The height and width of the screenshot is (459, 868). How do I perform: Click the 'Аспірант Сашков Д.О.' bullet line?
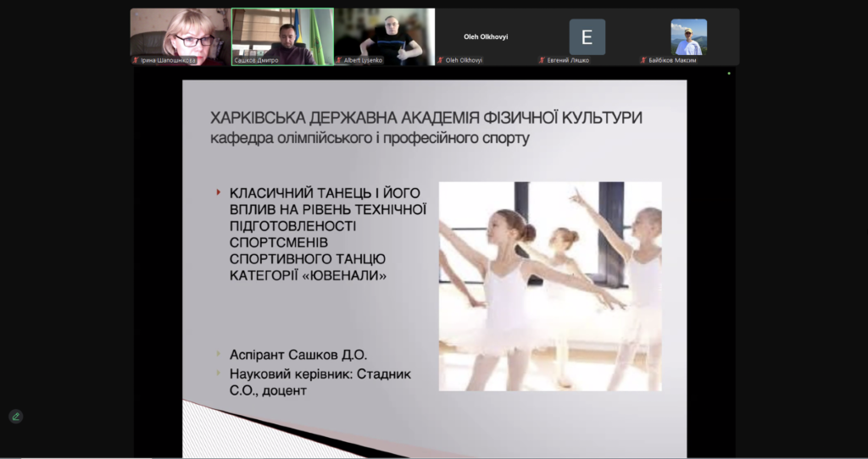pos(298,355)
